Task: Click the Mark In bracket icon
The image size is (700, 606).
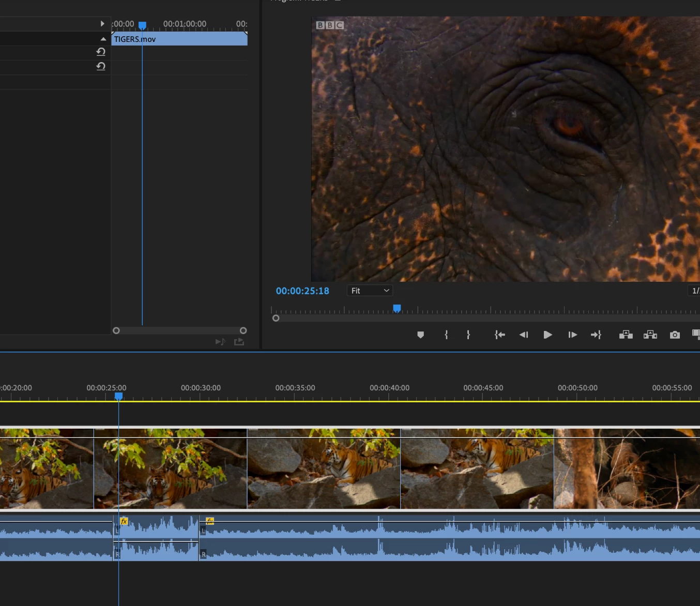Action: point(446,335)
